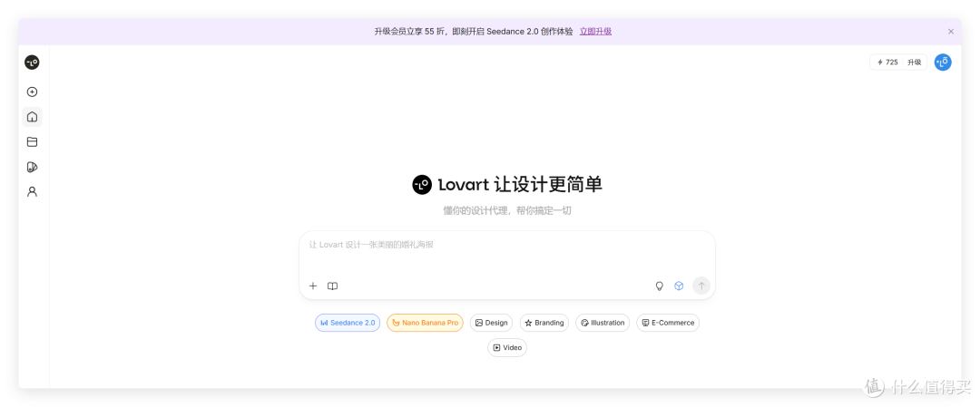
Task: Toggle the lightbulb thinking icon
Action: click(659, 286)
